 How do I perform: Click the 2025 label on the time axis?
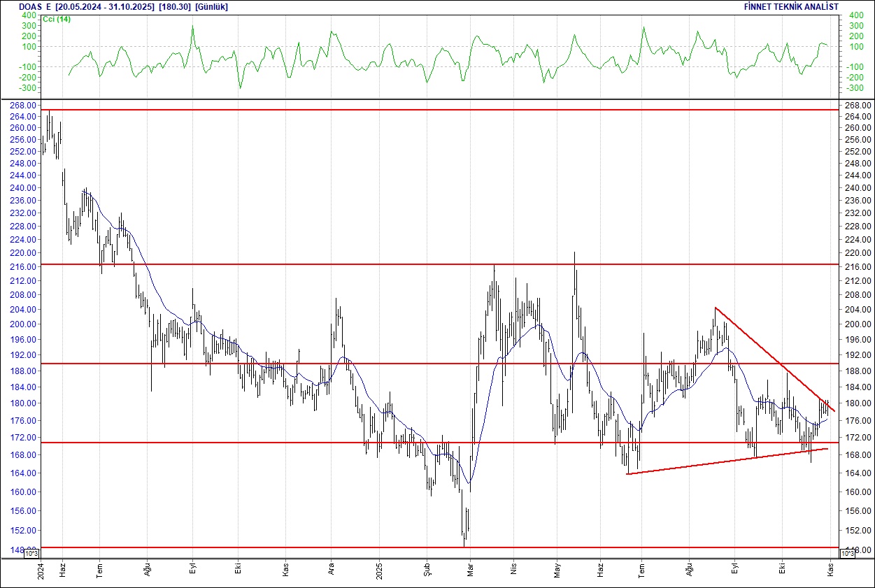pos(378,570)
